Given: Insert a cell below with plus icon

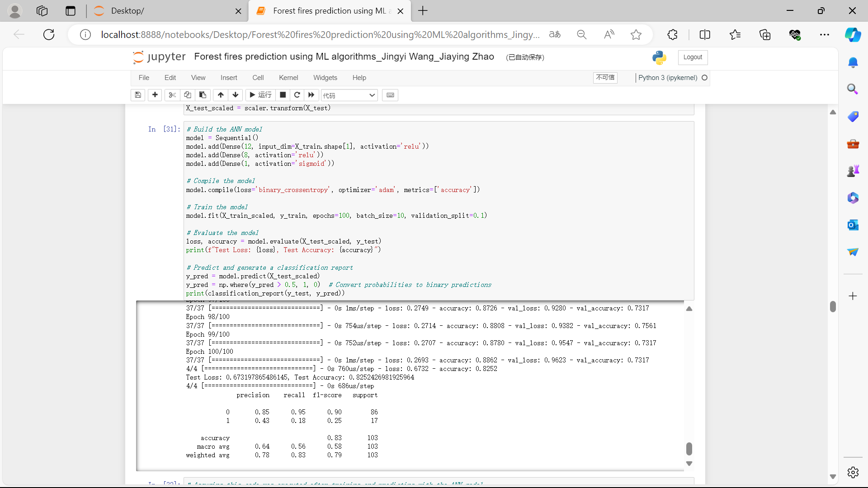Looking at the screenshot, I should tap(155, 95).
